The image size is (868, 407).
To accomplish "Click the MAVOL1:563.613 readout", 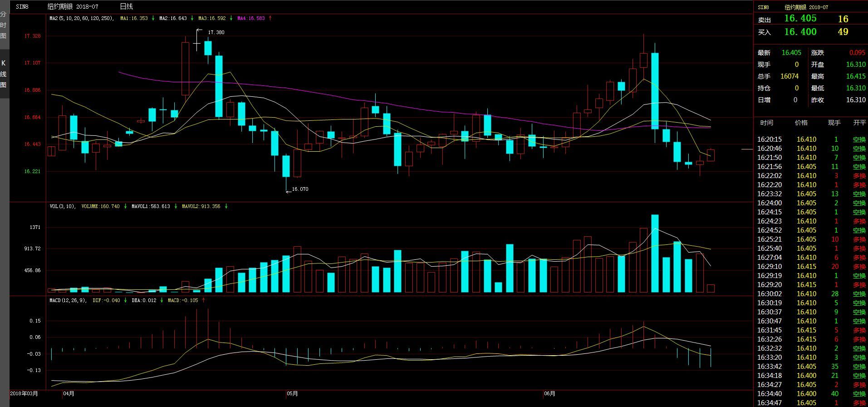I will [151, 206].
